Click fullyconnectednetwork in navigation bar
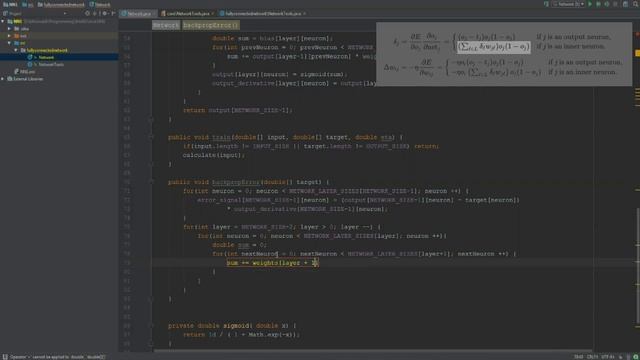Image resolution: width=640 pixels, height=360 pixels. tap(61, 4)
